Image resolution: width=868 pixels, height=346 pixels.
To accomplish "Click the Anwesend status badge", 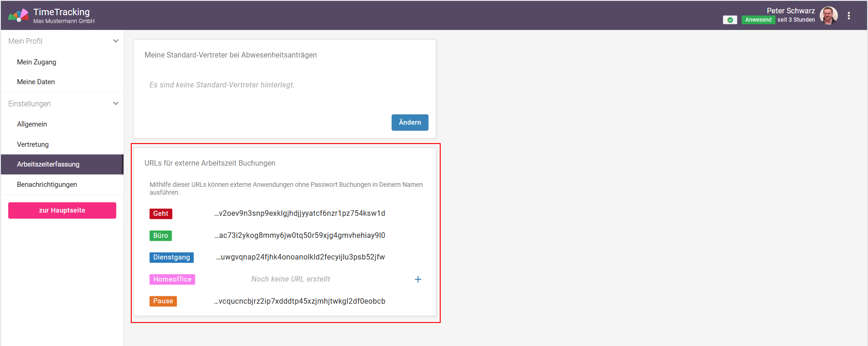I will click(x=758, y=20).
